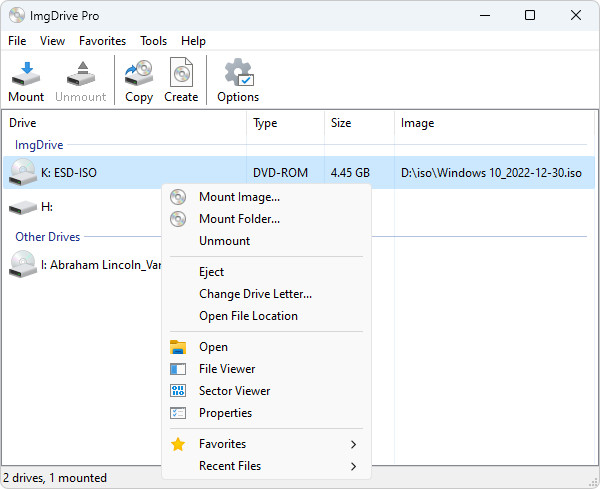
Task: Sort by the Size column header
Action: pyautogui.click(x=341, y=123)
